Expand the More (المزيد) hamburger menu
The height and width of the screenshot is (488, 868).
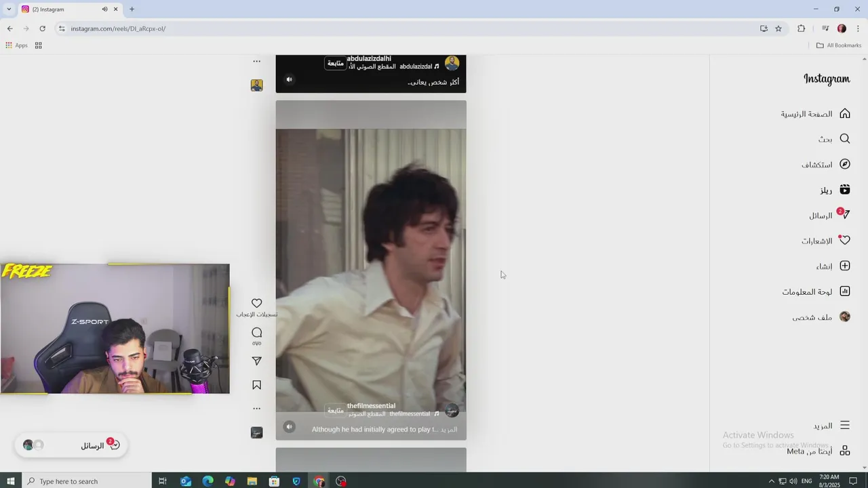(831, 426)
